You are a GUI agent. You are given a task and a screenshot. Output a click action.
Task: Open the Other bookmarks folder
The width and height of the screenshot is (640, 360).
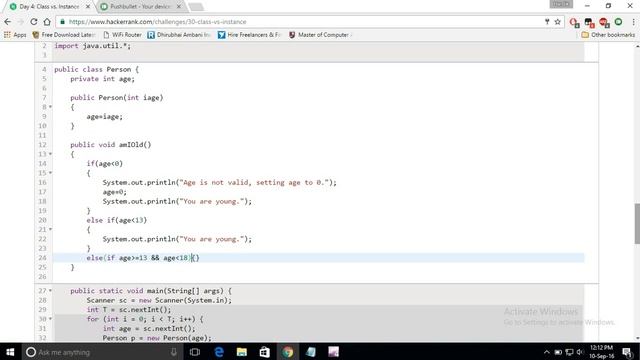coord(608,35)
